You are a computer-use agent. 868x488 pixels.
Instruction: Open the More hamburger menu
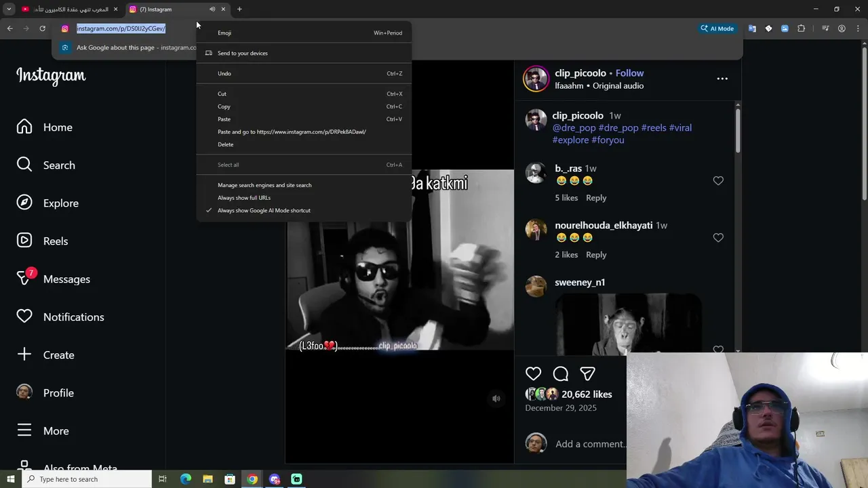click(x=42, y=431)
